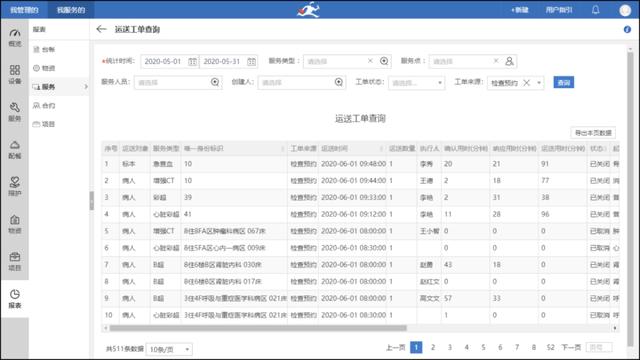Screen dimensions: 640x360
Task: Open the wrench 服务 sidebar item
Action: tap(15, 112)
